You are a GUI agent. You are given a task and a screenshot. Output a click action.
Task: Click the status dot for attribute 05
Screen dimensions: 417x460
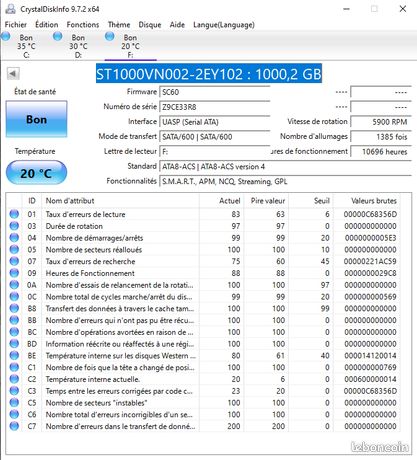(x=14, y=249)
